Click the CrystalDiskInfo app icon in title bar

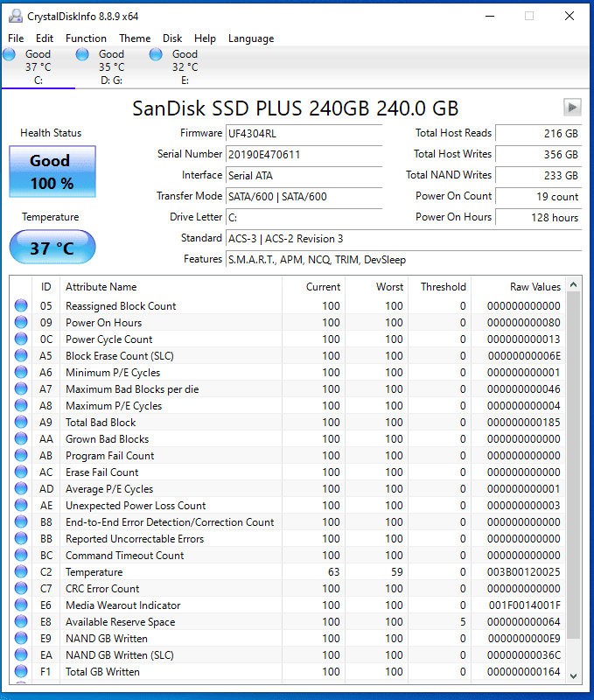pos(15,16)
